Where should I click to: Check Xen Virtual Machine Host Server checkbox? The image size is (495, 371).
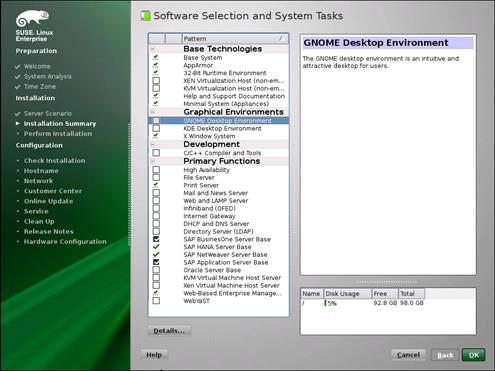click(156, 285)
